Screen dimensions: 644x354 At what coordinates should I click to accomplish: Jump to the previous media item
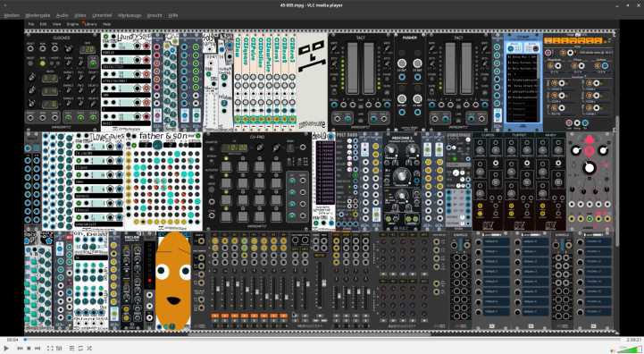point(20,349)
